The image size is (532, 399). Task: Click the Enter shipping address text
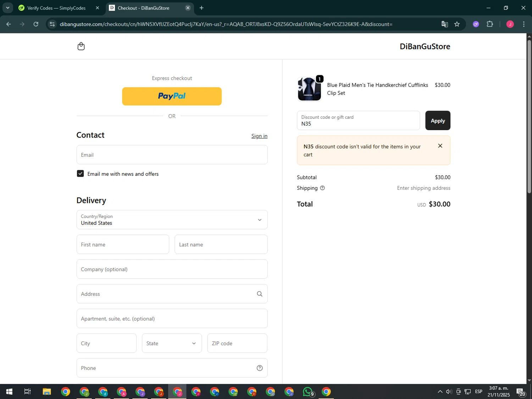click(x=423, y=188)
